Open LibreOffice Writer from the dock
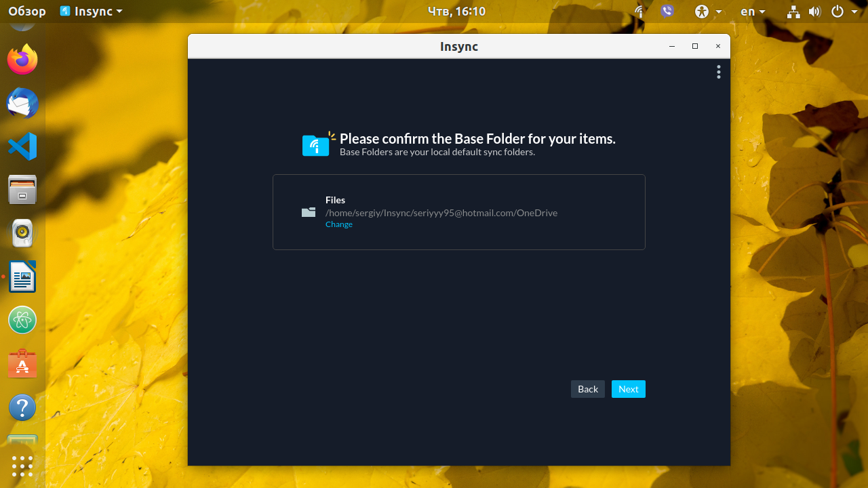This screenshot has width=868, height=488. pyautogui.click(x=22, y=277)
